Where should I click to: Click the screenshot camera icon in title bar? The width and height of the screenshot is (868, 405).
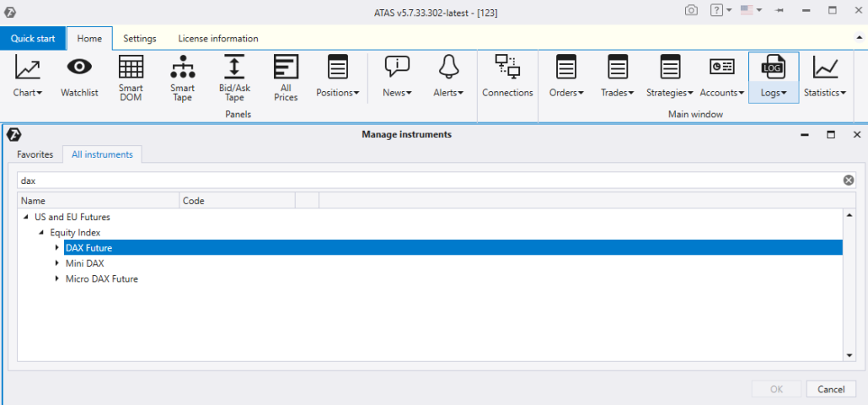coord(691,10)
